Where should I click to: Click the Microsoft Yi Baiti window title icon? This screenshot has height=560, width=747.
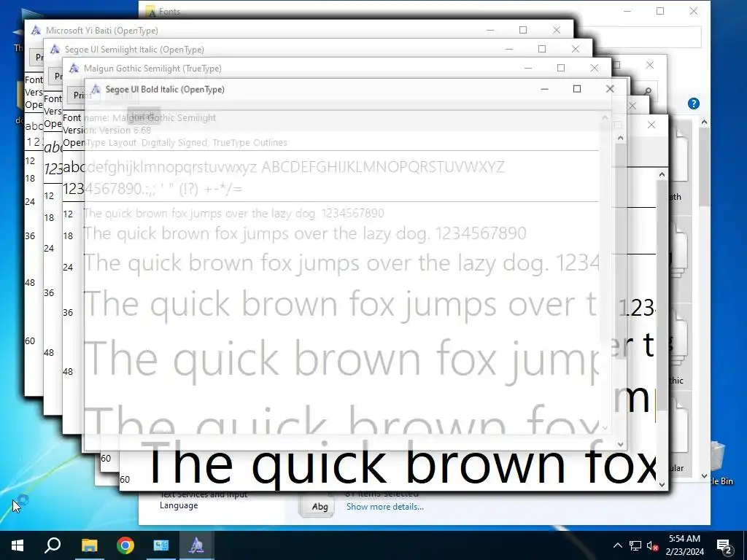tap(36, 31)
